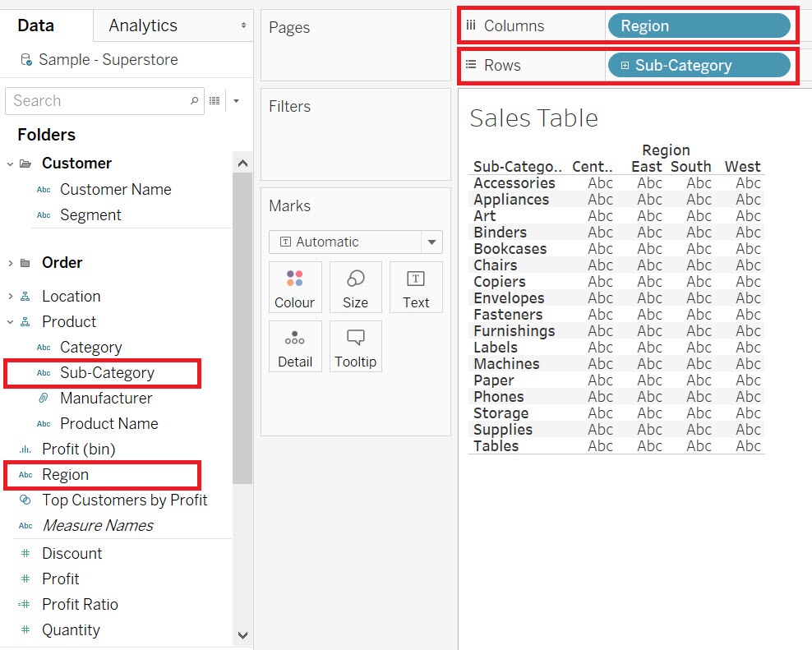Click the magnifier icon in the search box
Image resolution: width=812 pixels, height=650 pixels.
pos(194,100)
